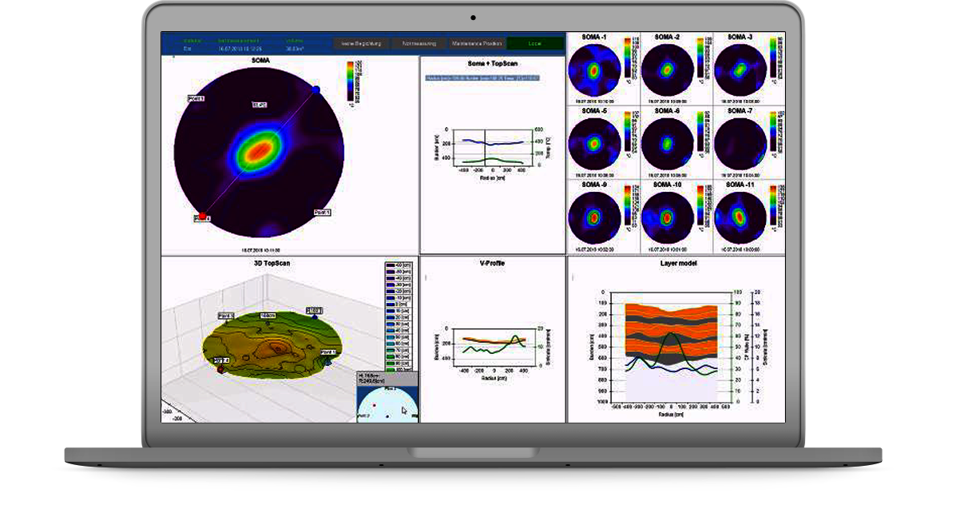
Task: Select the red sphere marker in 3D TopScan
Action: tap(220, 368)
